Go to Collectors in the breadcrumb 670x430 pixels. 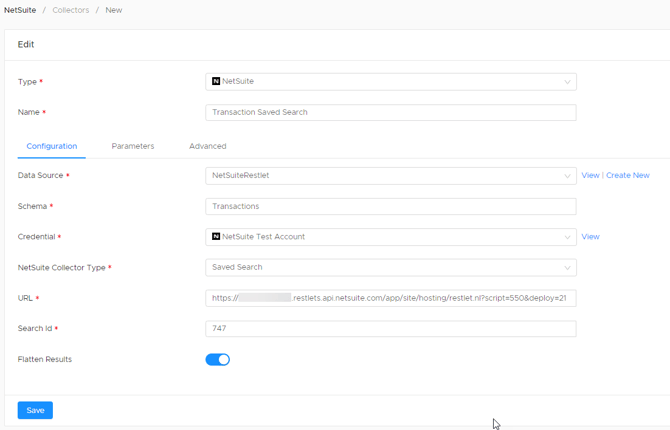71,10
